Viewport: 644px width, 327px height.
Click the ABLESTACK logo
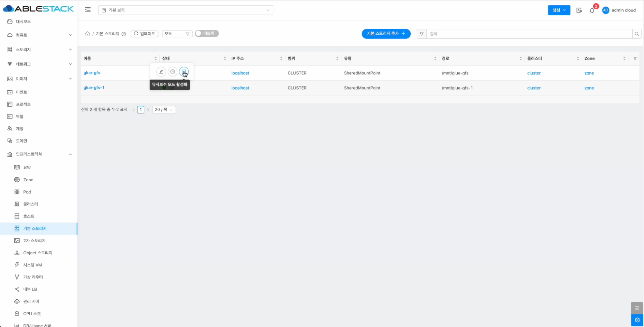coord(38,9)
